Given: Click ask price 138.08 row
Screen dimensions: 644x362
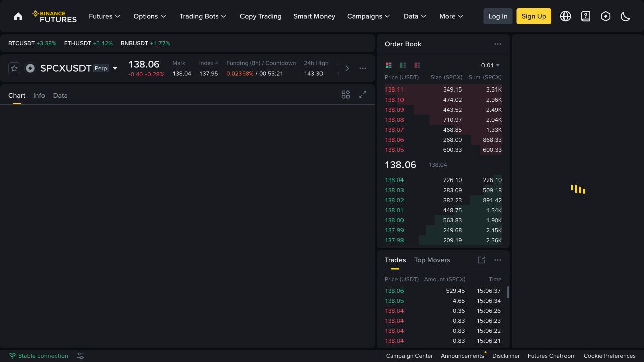Looking at the screenshot, I should (443, 120).
